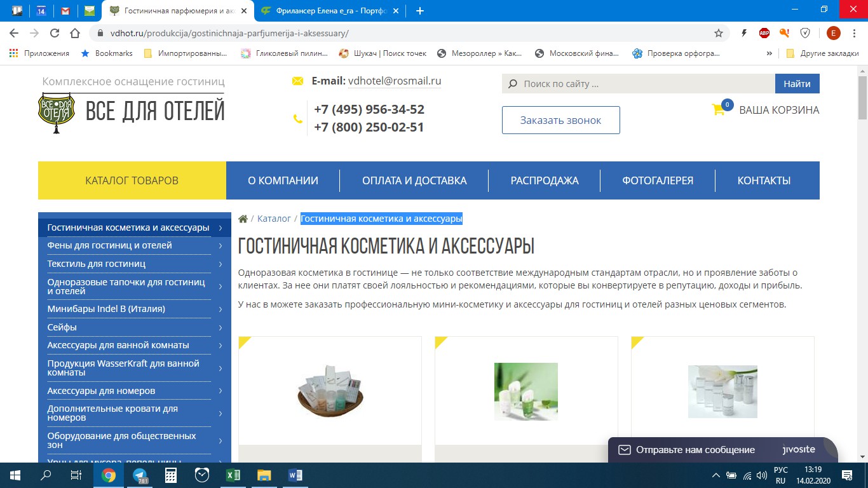
Task: Switch to the Фрилансер Елена browser tab
Action: pos(329,11)
